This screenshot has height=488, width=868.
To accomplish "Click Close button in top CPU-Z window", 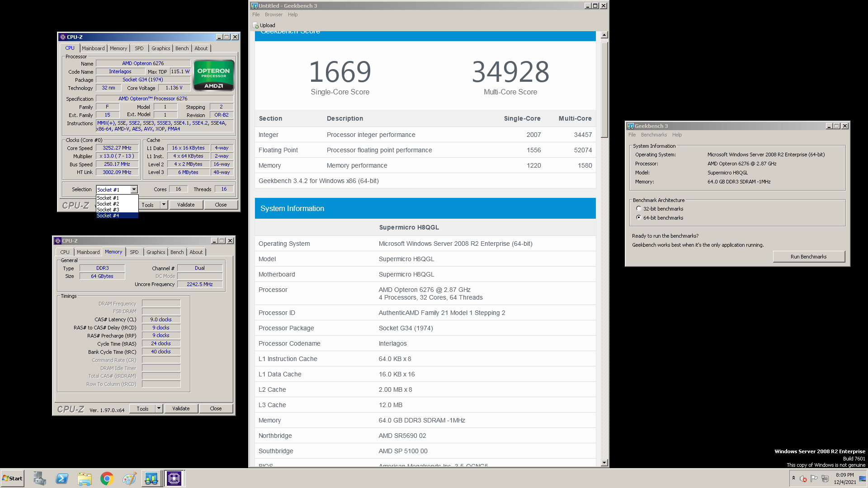I will pos(221,205).
